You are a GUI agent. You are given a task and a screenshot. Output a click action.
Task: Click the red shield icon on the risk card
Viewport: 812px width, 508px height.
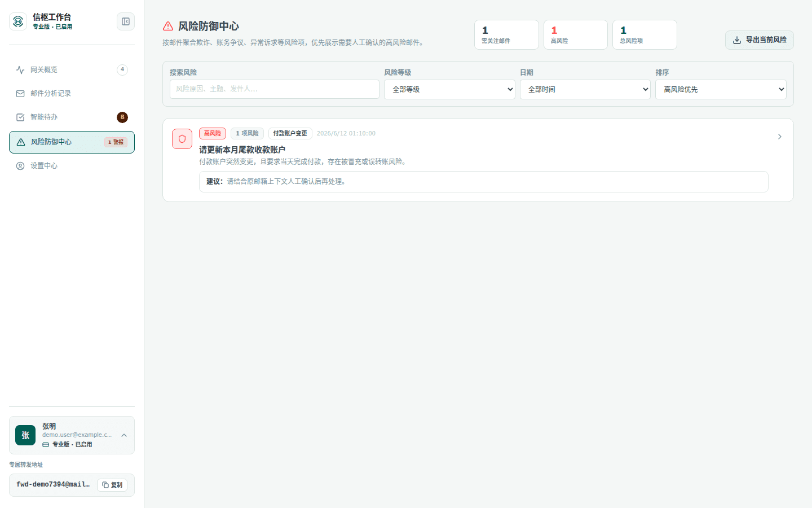pyautogui.click(x=182, y=139)
